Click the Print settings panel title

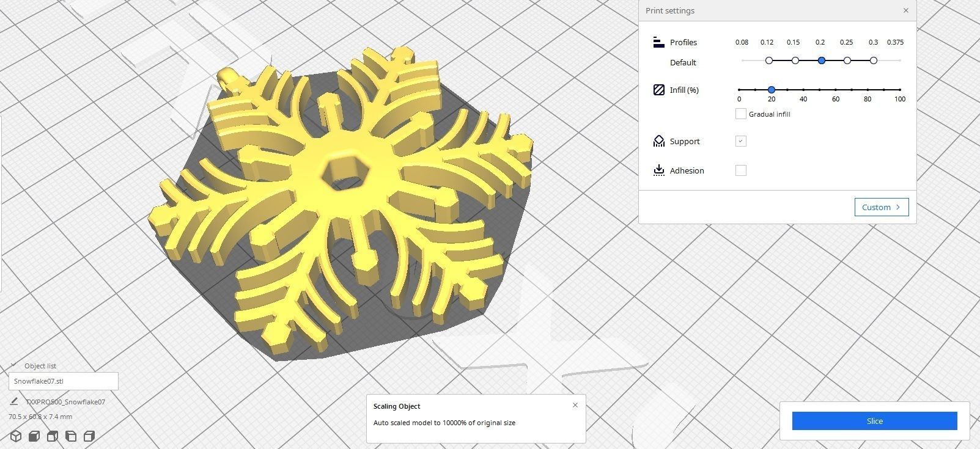coord(670,10)
